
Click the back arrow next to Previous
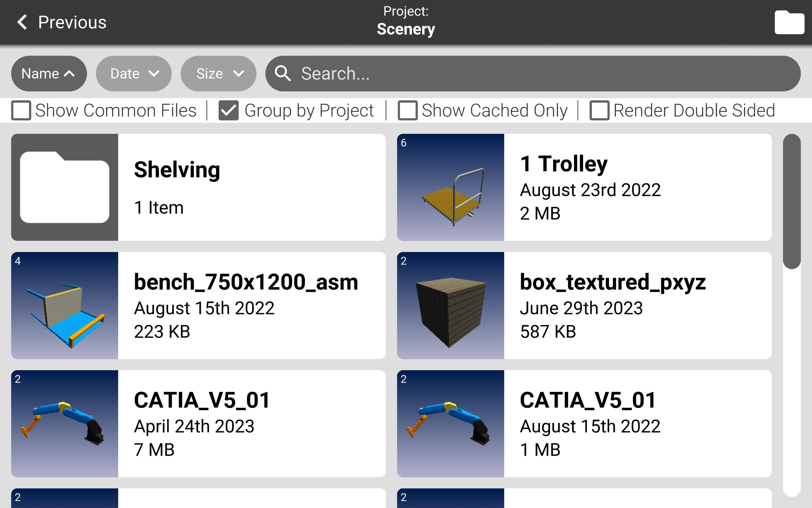tap(22, 22)
